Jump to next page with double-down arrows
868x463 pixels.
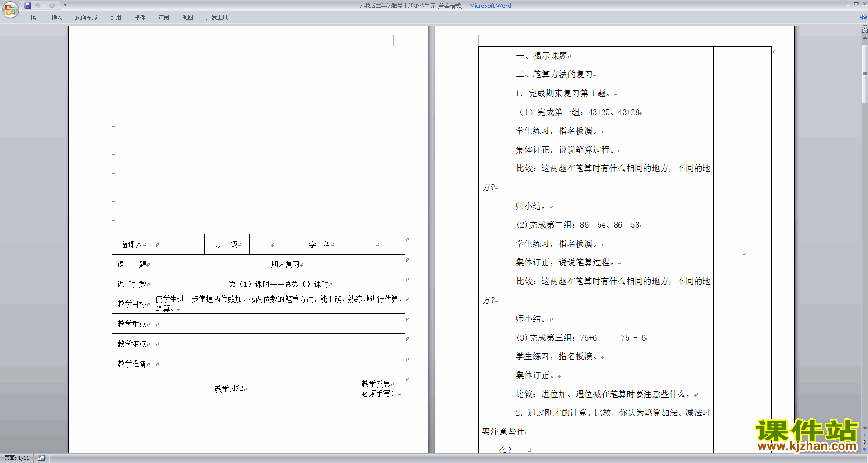coord(864,449)
